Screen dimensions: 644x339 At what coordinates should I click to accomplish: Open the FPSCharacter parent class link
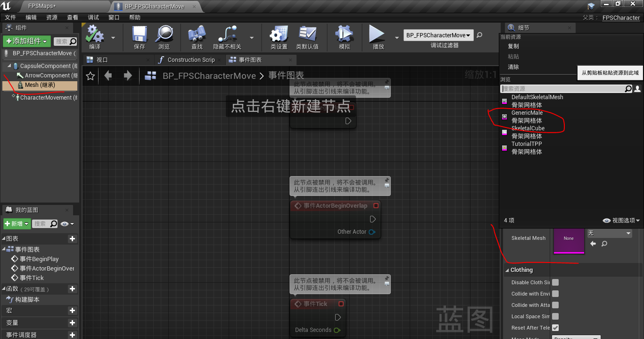point(621,17)
